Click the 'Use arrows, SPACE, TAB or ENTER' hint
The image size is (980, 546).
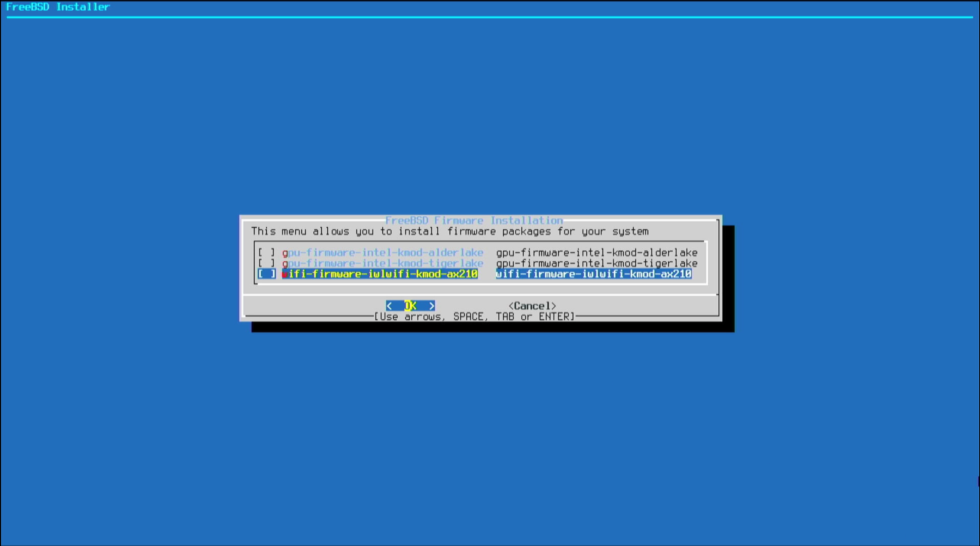(474, 316)
